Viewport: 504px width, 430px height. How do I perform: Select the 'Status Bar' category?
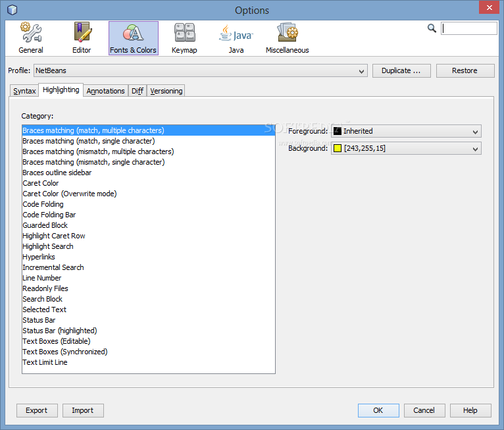coord(149,320)
